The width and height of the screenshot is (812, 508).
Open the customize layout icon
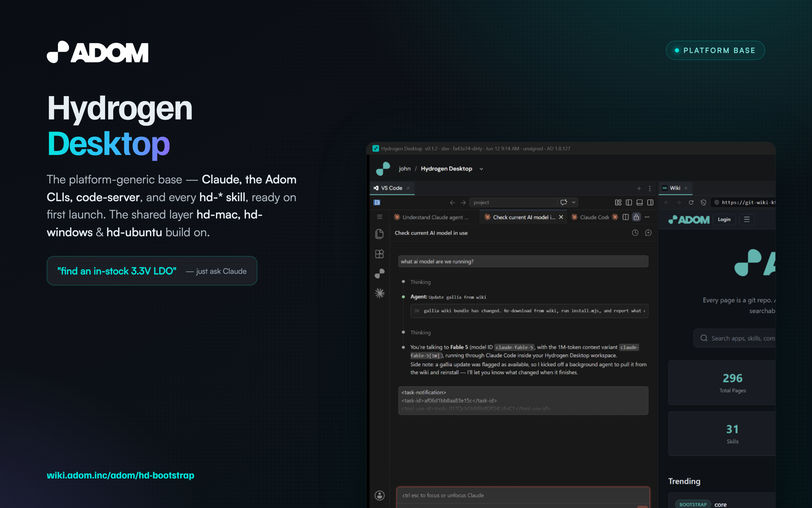618,202
